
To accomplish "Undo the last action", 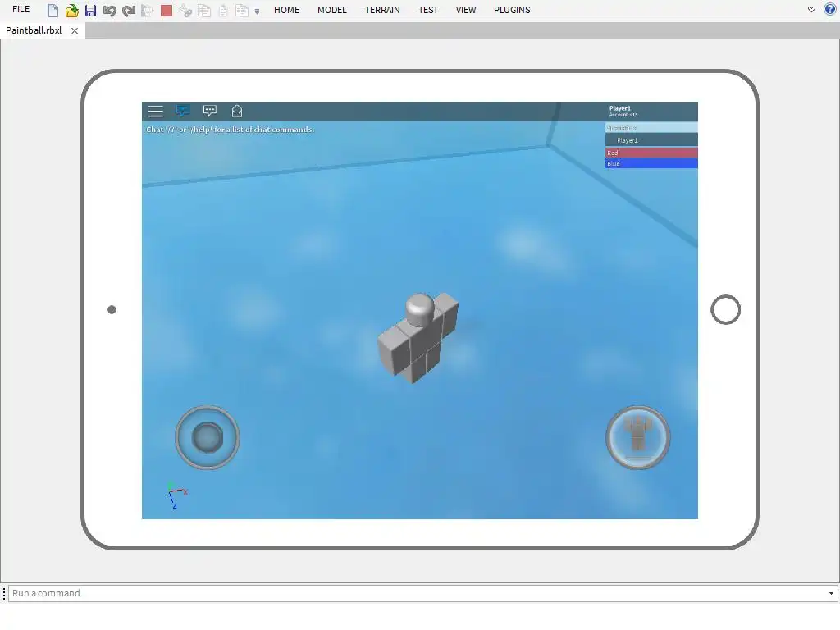I will coord(109,10).
